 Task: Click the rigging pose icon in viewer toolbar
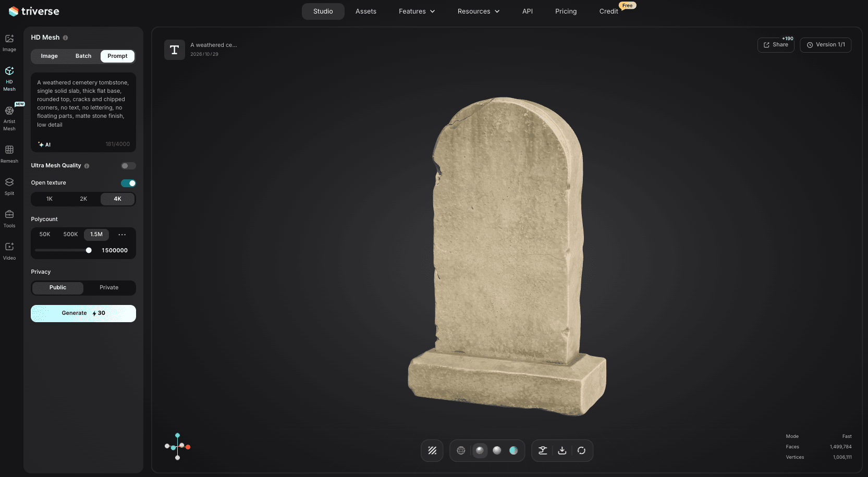pyautogui.click(x=543, y=450)
